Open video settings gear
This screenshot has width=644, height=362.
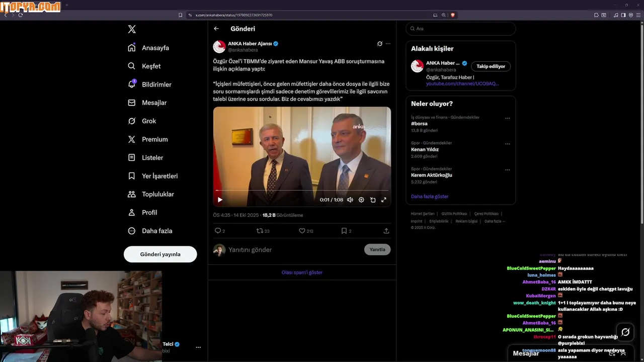click(x=361, y=200)
